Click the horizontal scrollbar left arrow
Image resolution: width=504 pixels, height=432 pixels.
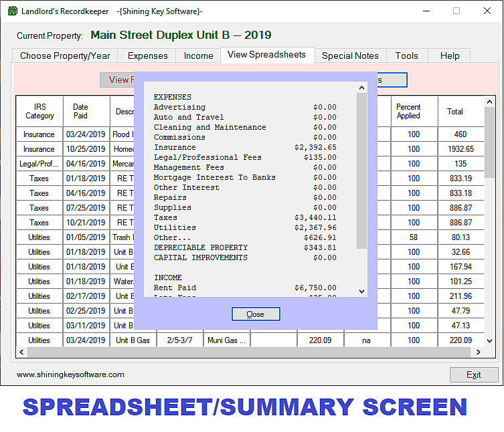pyautogui.click(x=21, y=352)
